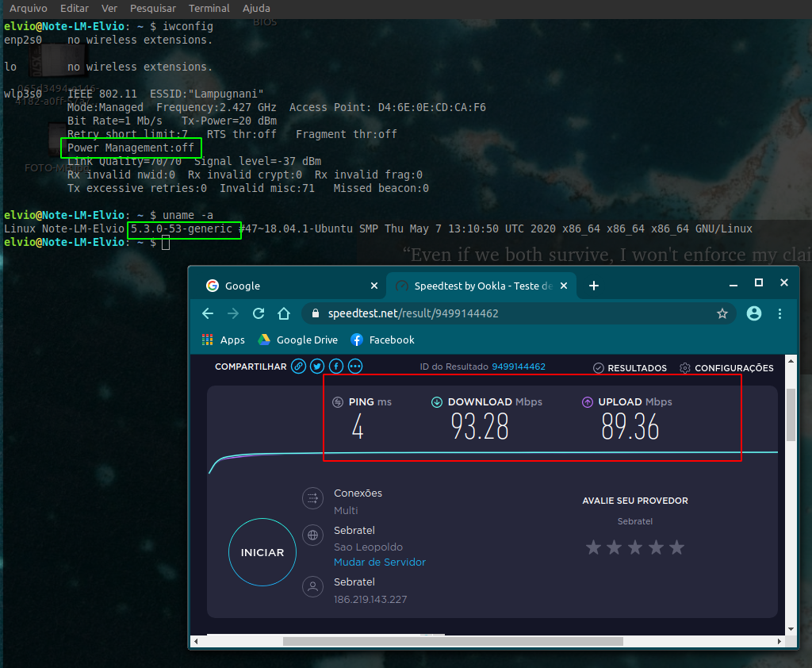
Task: Close the Google tab
Action: [x=374, y=286]
